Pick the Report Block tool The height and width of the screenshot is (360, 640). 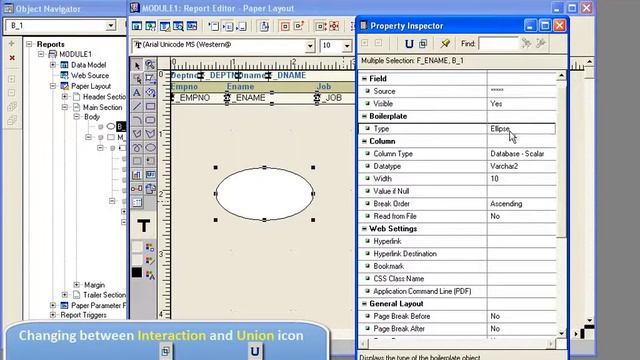137,202
